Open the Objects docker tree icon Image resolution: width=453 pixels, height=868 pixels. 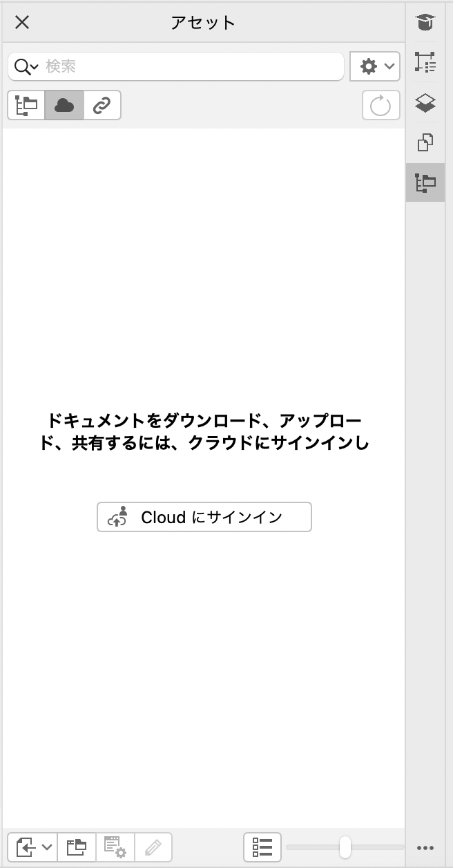point(425,62)
